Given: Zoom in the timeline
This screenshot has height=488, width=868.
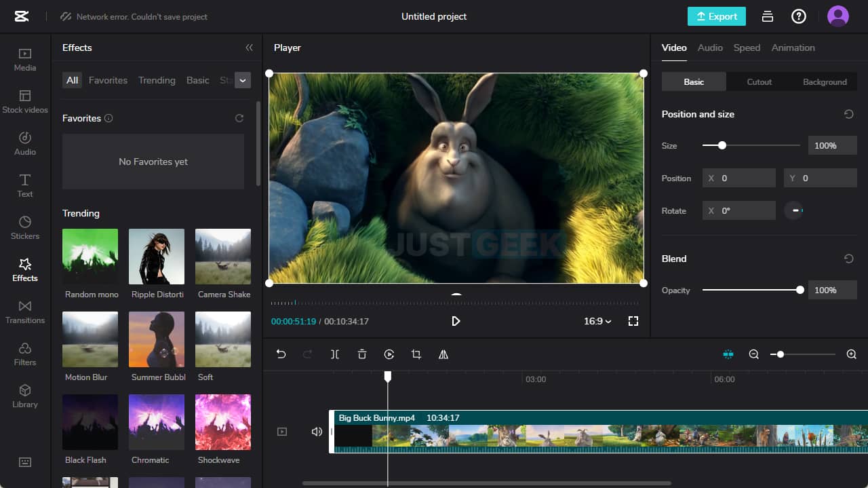Looking at the screenshot, I should coord(852,354).
